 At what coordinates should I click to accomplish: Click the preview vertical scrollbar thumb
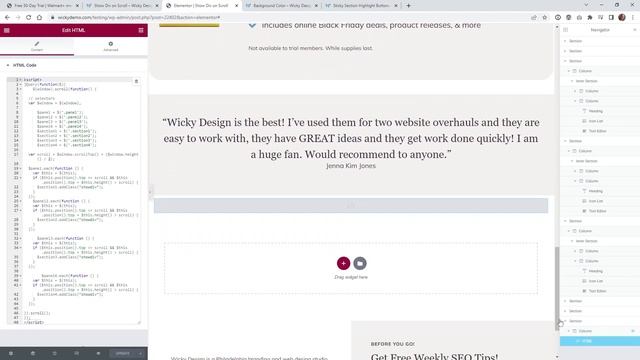[x=557, y=288]
